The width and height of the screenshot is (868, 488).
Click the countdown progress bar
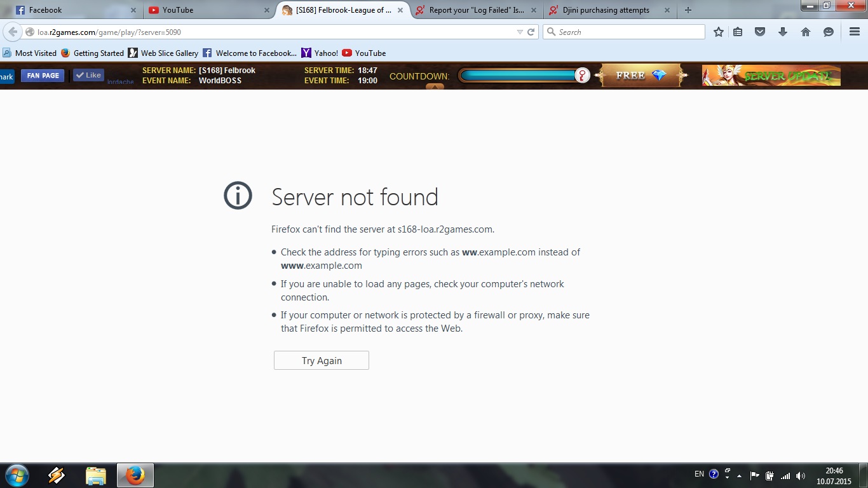coord(518,76)
